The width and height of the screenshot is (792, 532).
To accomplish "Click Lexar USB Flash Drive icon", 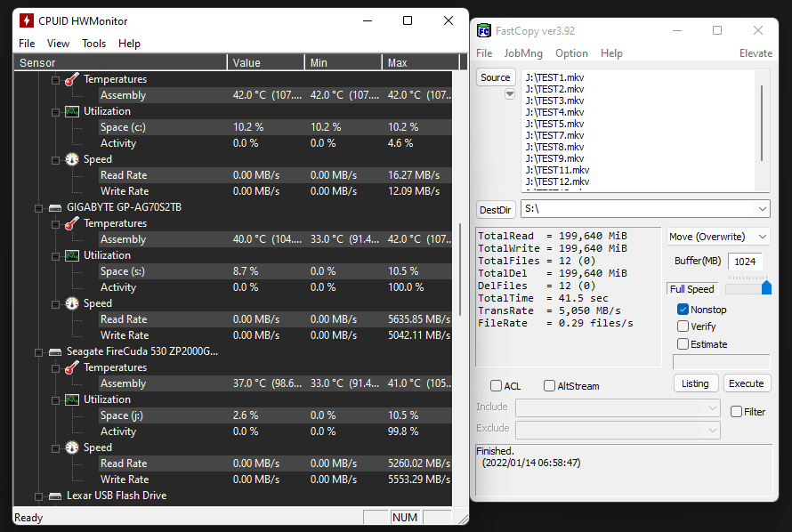I will pyautogui.click(x=55, y=496).
